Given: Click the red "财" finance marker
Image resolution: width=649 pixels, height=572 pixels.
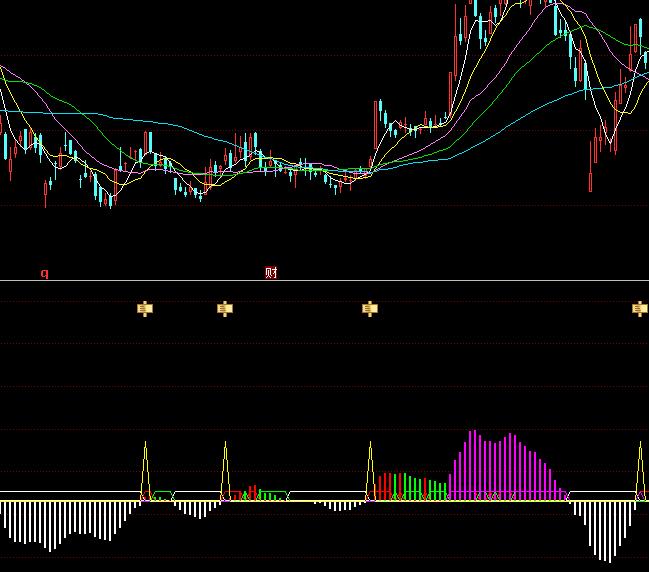Looking at the screenshot, I should click(271, 272).
